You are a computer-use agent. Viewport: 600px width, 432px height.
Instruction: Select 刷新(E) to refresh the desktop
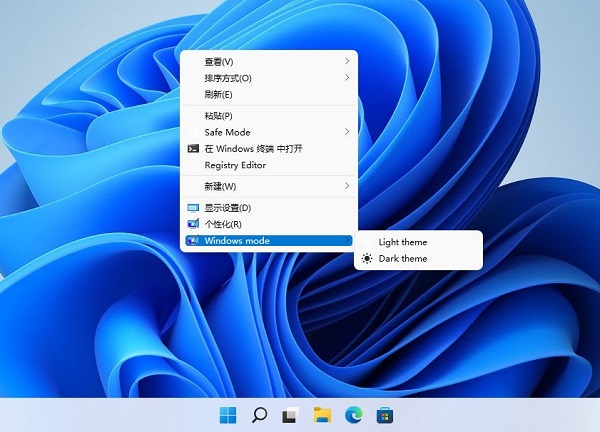pyautogui.click(x=269, y=94)
